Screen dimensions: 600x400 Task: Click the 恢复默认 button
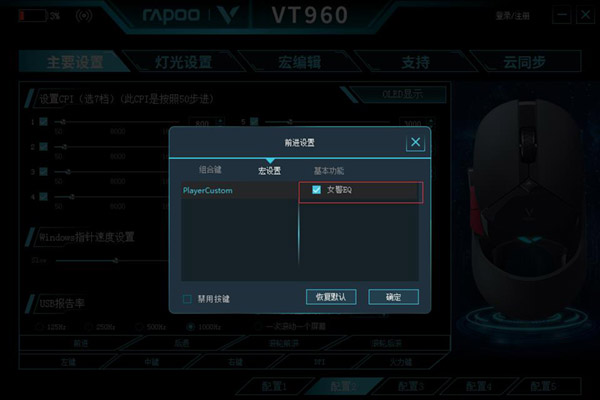[331, 297]
